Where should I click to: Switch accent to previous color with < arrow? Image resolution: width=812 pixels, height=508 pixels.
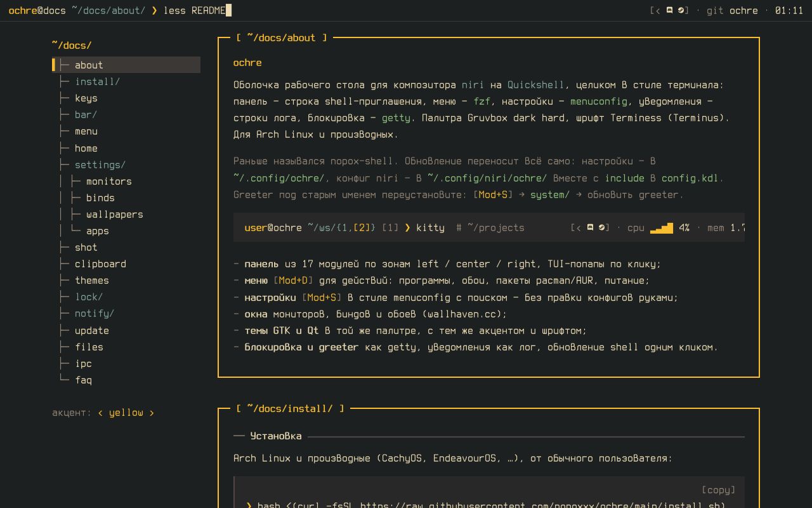[x=100, y=413]
